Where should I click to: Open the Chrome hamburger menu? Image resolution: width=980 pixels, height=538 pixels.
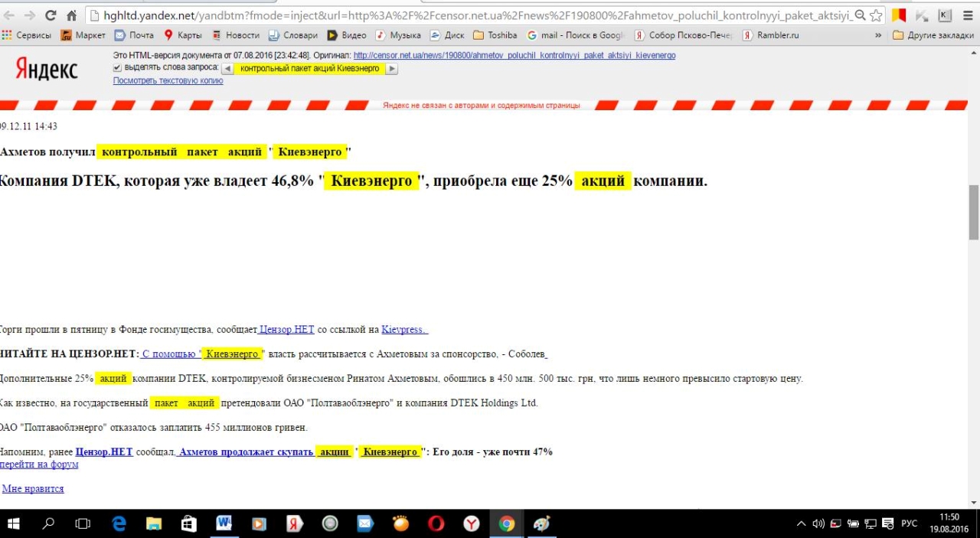pos(968,15)
